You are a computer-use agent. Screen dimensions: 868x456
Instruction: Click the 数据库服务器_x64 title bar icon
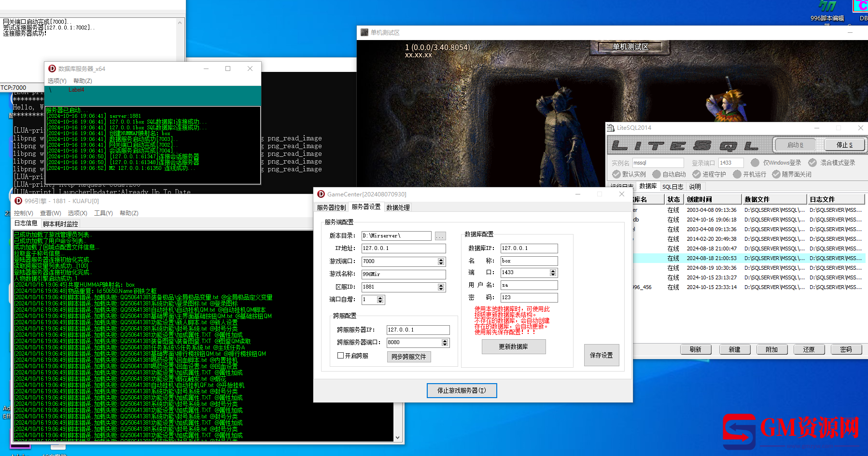pos(52,69)
